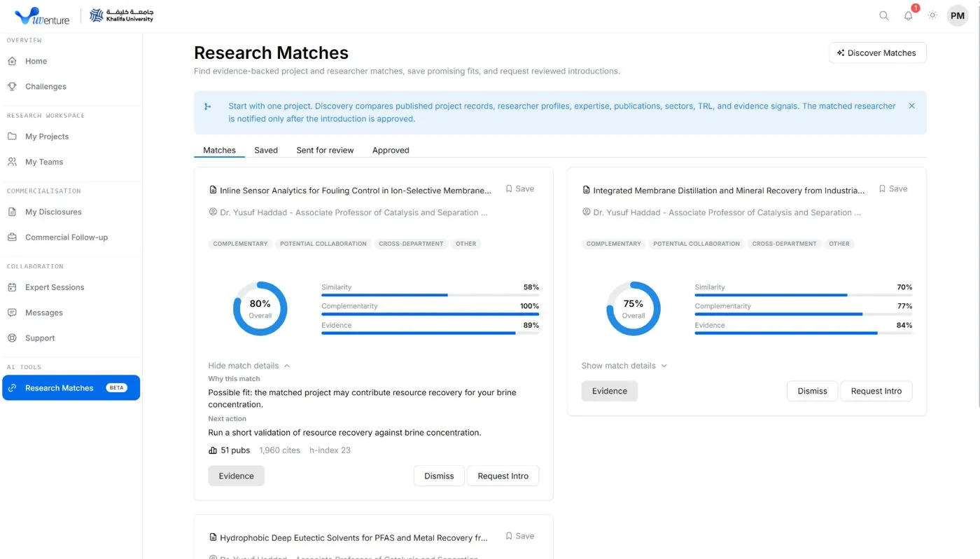980x559 pixels.
Task: Toggle light/dark theme sun icon
Action: click(x=932, y=15)
